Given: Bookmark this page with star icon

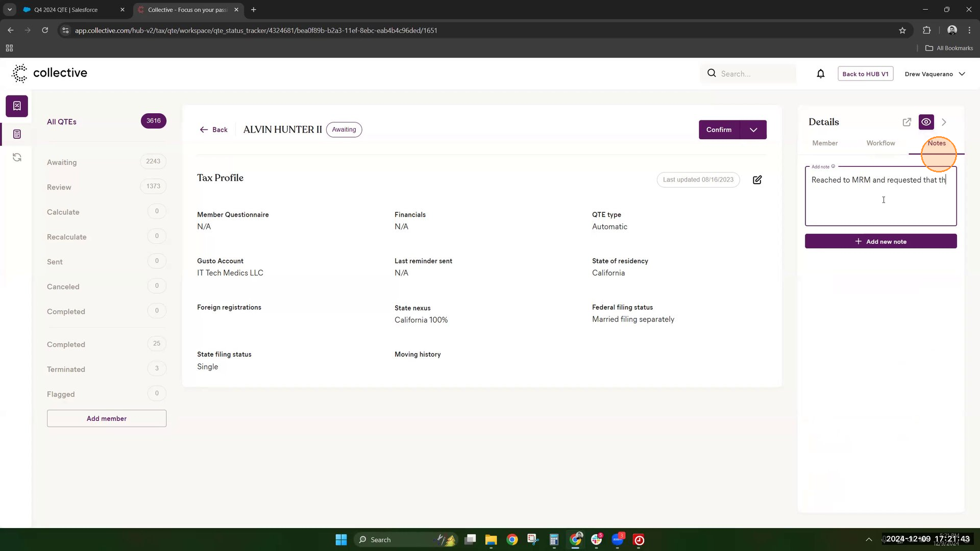Looking at the screenshot, I should click(x=902, y=31).
